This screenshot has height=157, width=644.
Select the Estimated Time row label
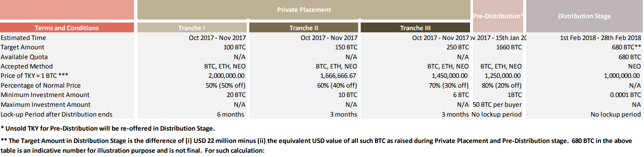23,38
